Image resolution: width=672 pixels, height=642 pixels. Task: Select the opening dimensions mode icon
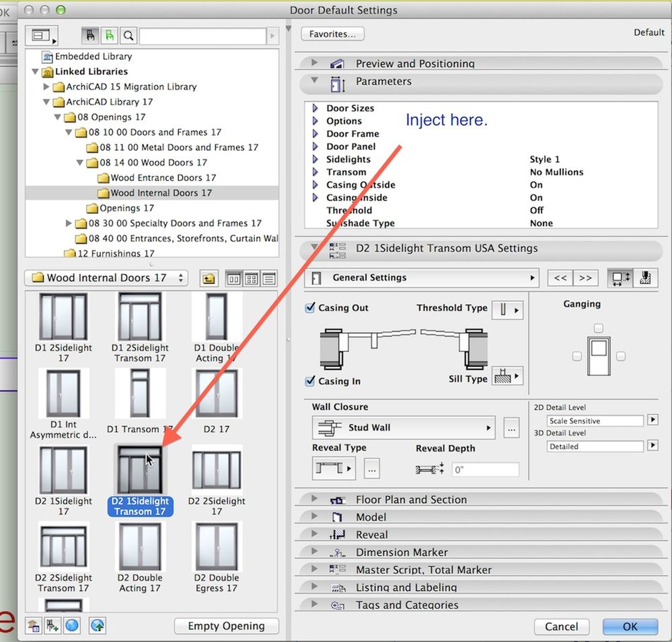[x=620, y=278]
